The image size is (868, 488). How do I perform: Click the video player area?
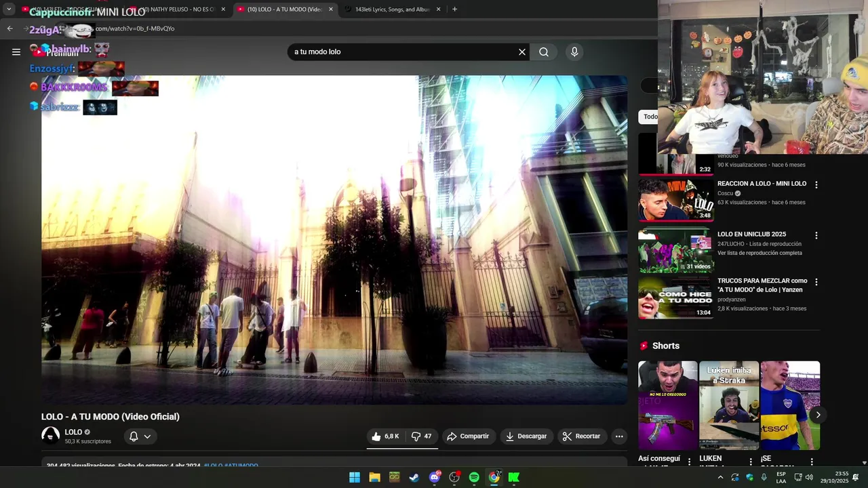[334, 240]
